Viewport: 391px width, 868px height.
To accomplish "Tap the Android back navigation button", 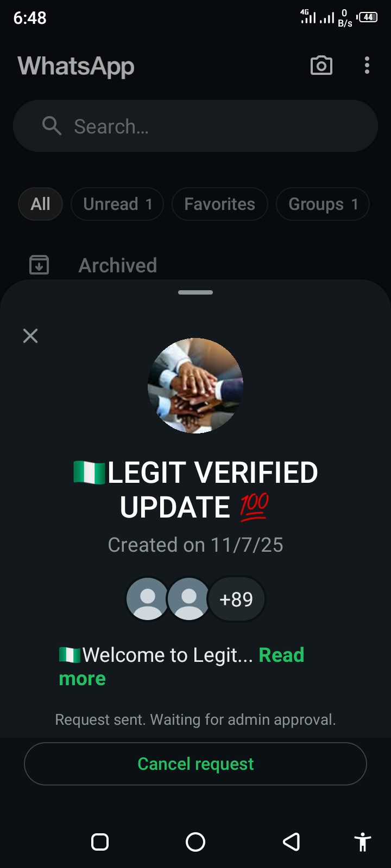I will tap(292, 842).
